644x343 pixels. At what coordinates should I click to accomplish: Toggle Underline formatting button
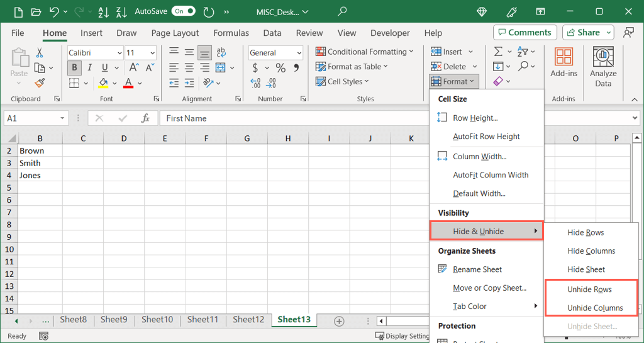pyautogui.click(x=103, y=68)
